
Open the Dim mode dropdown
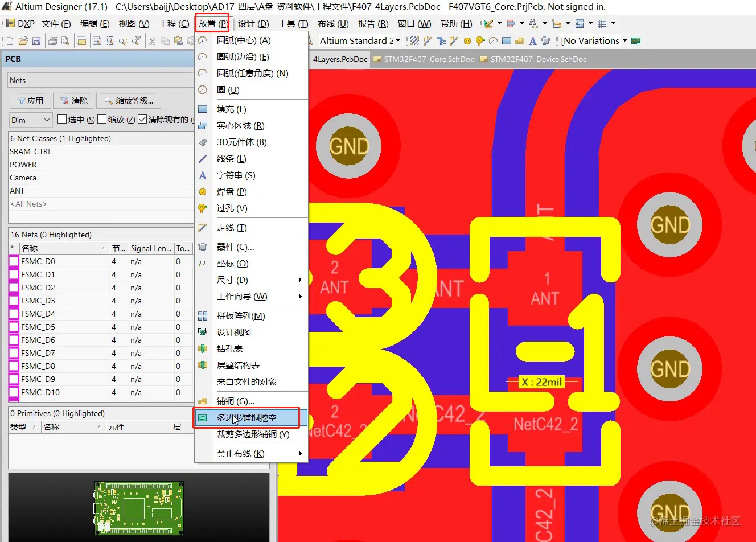[x=31, y=120]
